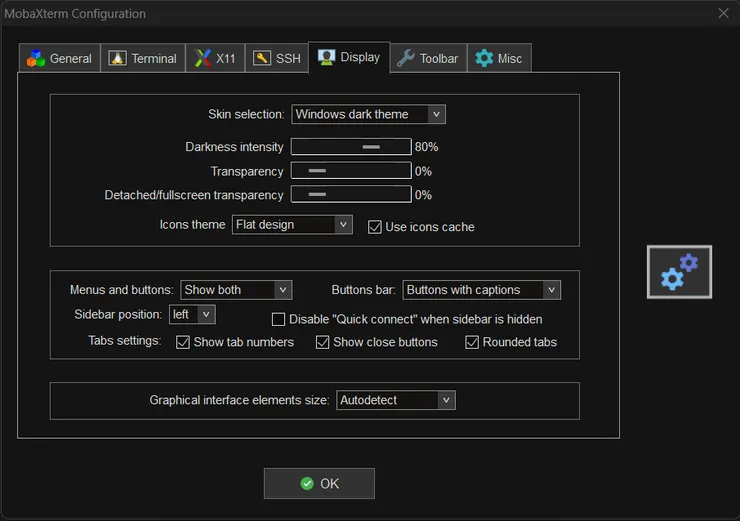Viewport: 740px width, 521px height.
Task: Open the Toolbar tab
Action: pos(429,58)
